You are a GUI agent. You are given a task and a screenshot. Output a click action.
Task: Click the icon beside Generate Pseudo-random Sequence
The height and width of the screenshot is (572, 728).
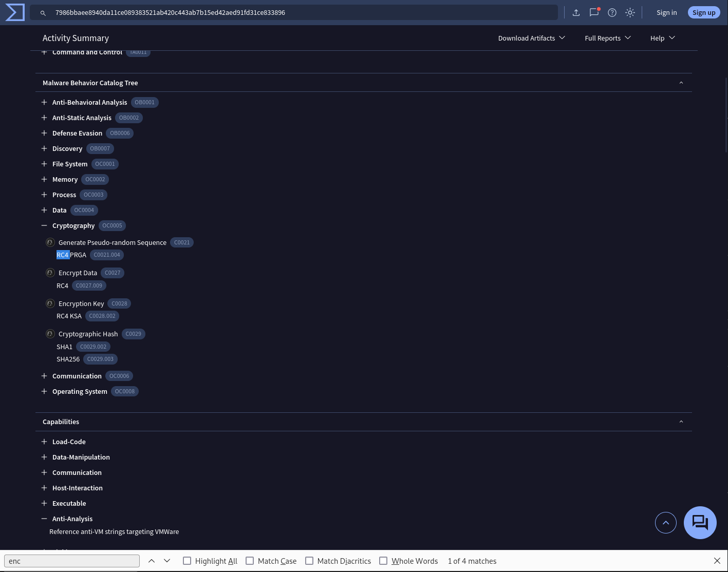click(x=50, y=242)
